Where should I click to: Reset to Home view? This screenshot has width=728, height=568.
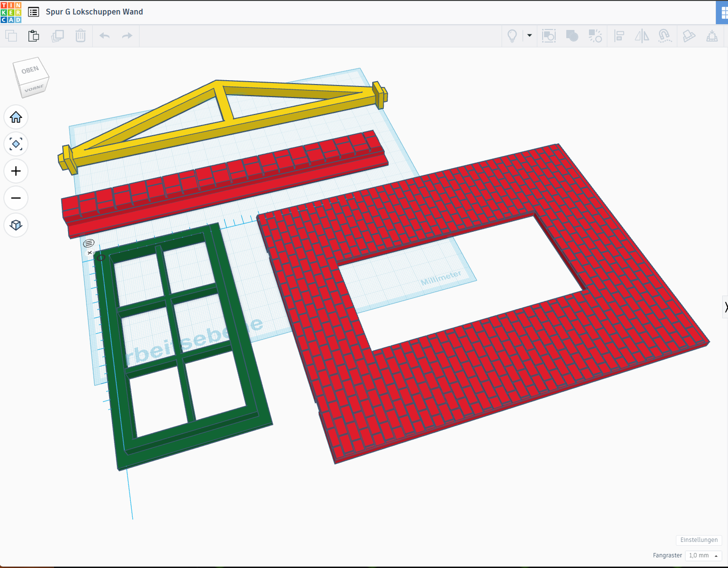pyautogui.click(x=16, y=117)
